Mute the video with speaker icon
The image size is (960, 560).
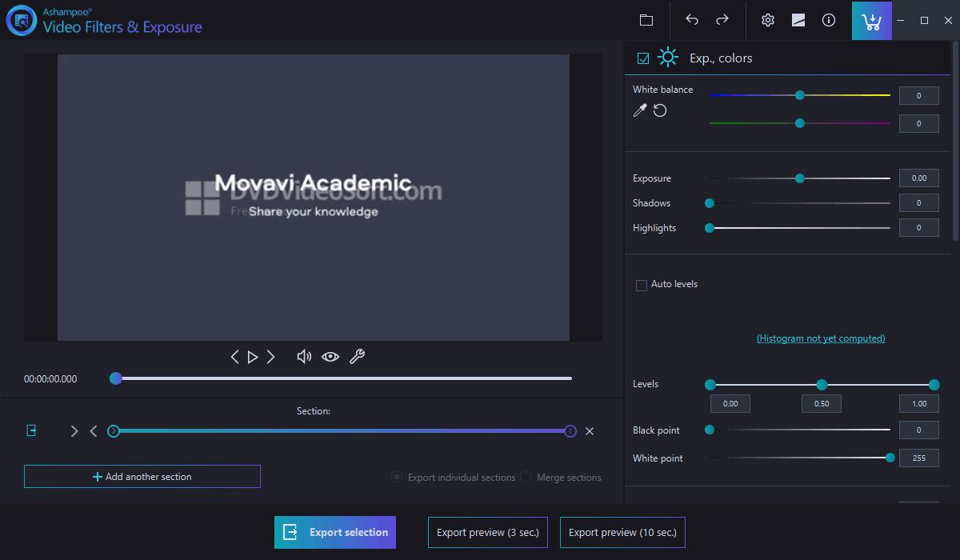coord(304,357)
